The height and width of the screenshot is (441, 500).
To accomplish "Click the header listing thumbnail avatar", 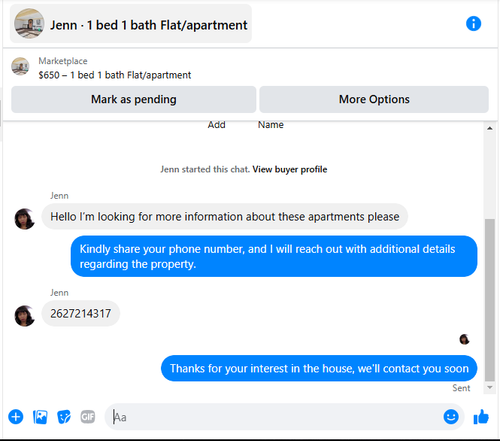I will coord(29,24).
